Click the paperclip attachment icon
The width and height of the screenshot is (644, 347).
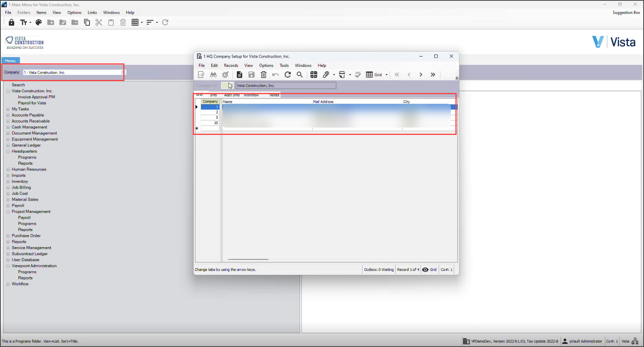tap(326, 75)
